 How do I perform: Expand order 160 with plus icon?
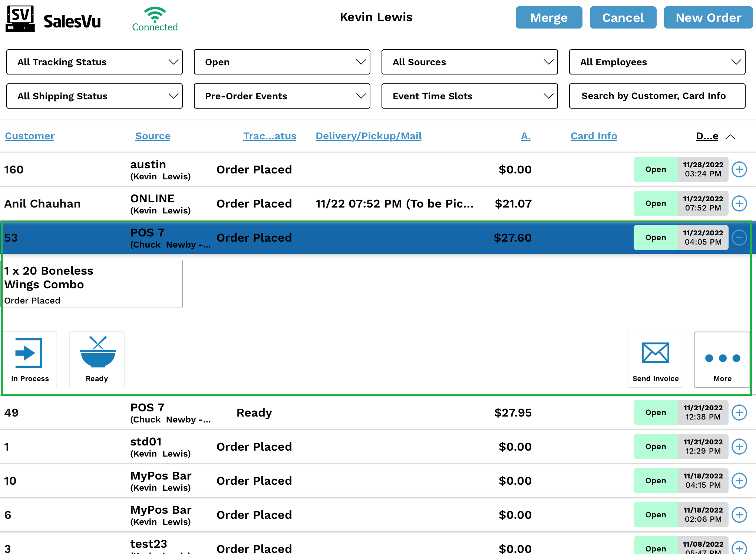tap(739, 169)
